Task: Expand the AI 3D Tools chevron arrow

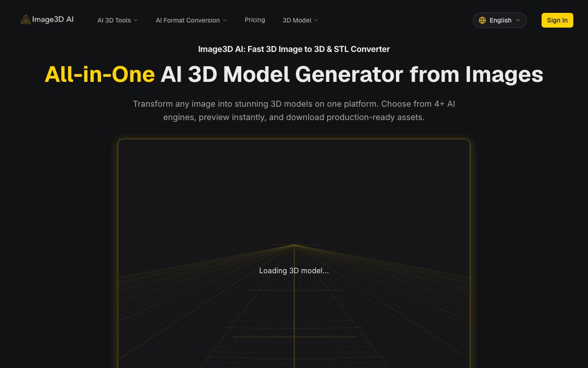Action: click(136, 20)
